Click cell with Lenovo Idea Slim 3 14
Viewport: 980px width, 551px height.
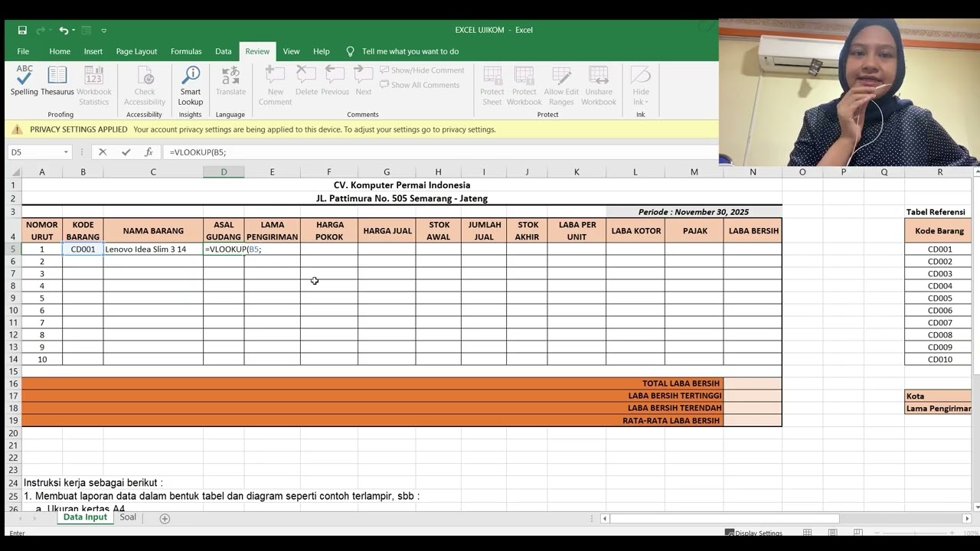(x=153, y=249)
